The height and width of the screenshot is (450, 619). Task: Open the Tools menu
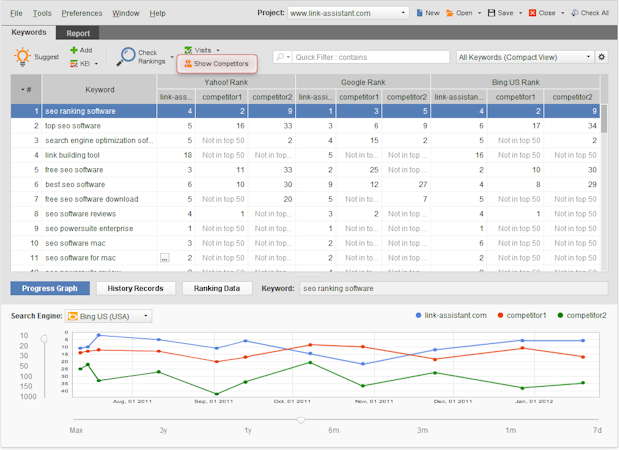coord(42,13)
